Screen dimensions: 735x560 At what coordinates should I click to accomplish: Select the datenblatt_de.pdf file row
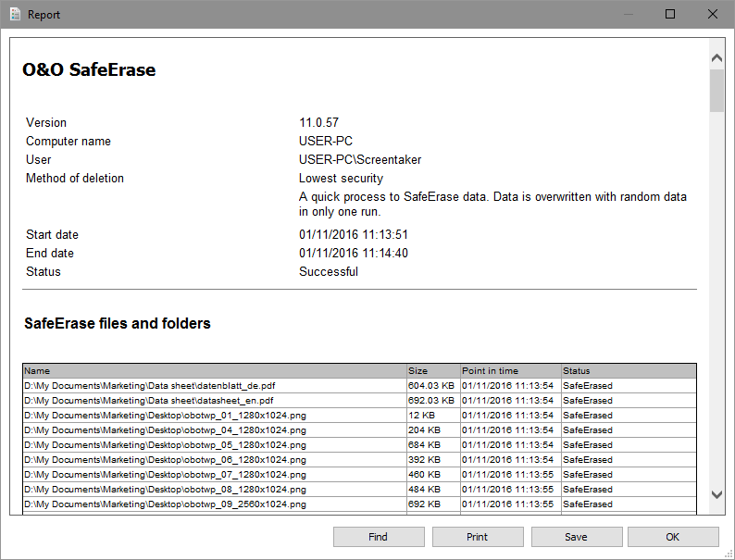359,386
